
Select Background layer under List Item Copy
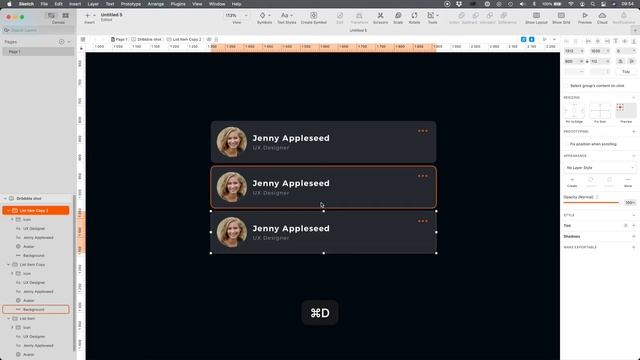[36, 309]
